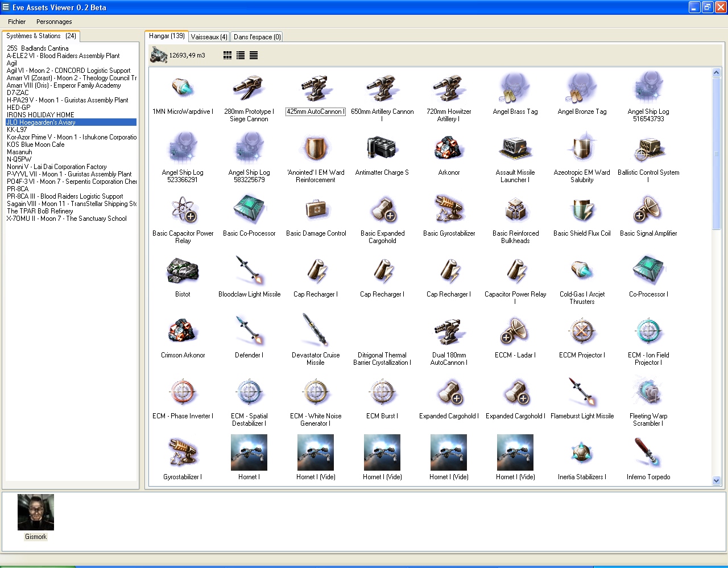This screenshot has width=728, height=568.
Task: Click the Basic Shield Flux Coil icon
Action: [582, 210]
